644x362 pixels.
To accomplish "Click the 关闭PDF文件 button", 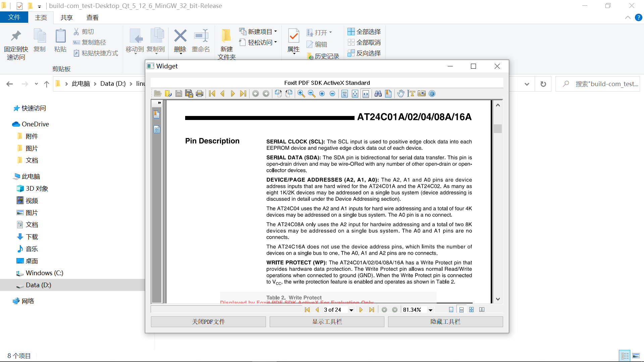I will pyautogui.click(x=208, y=322).
